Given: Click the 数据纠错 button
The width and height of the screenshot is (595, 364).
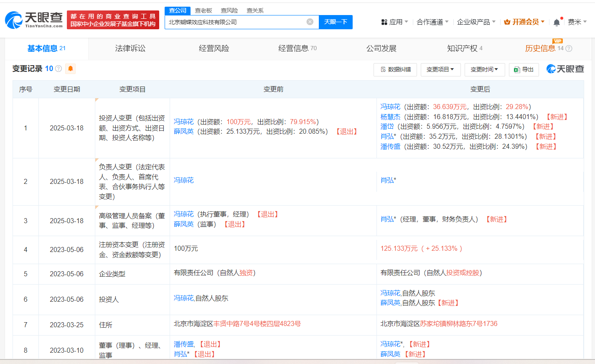Looking at the screenshot, I should (x=395, y=69).
